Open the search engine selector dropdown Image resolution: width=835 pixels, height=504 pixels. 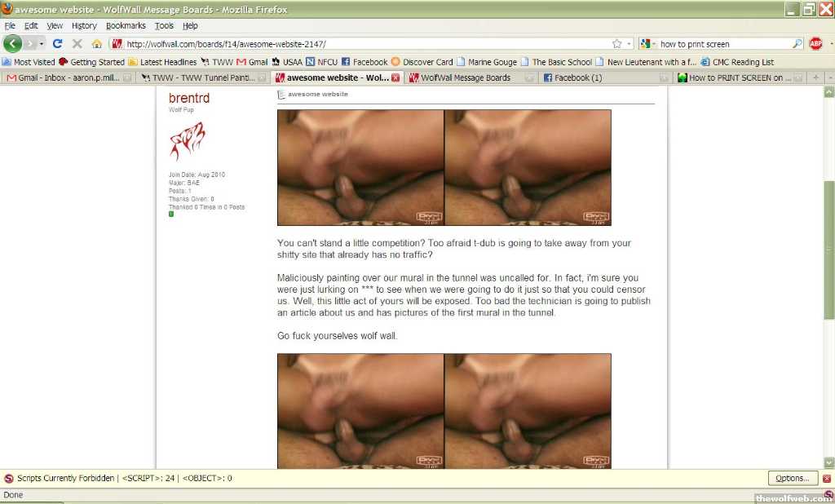(648, 44)
